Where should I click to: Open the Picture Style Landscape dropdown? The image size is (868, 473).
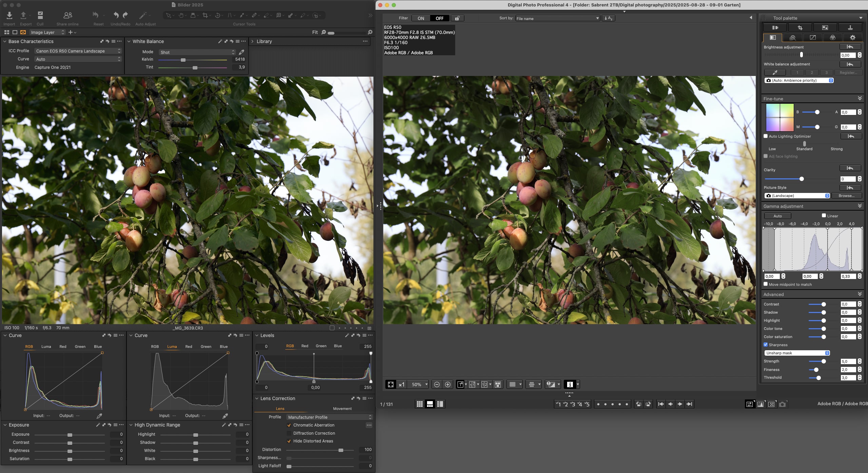click(x=797, y=196)
